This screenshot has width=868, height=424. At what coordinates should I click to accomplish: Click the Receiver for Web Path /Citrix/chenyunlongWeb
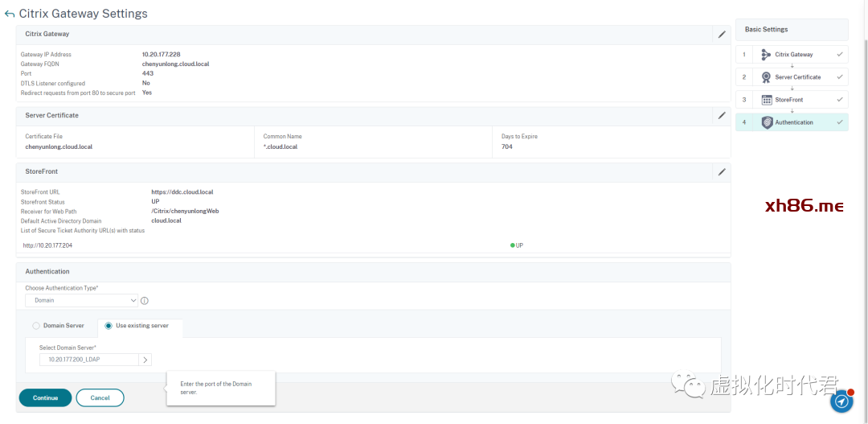pyautogui.click(x=186, y=211)
